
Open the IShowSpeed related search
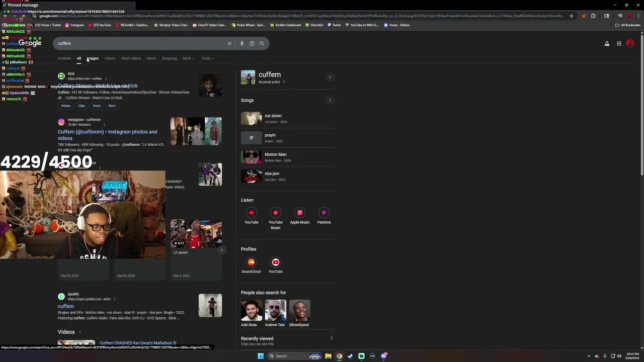click(299, 313)
